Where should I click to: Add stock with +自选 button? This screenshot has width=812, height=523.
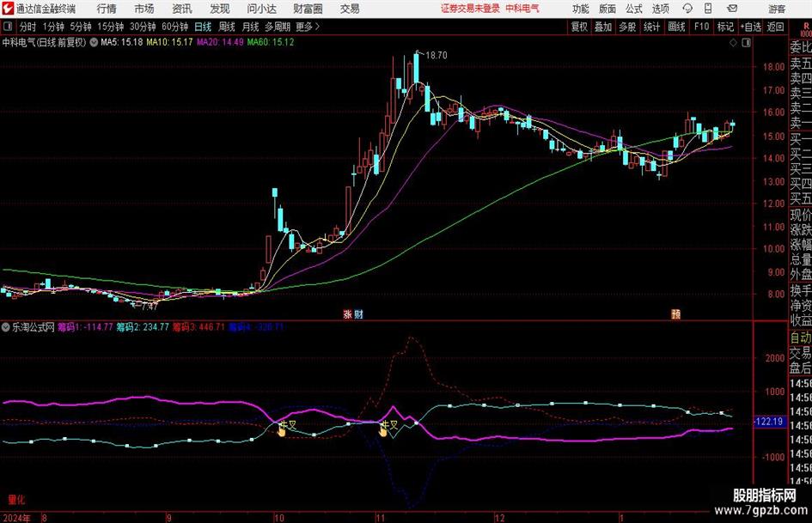[x=751, y=27]
